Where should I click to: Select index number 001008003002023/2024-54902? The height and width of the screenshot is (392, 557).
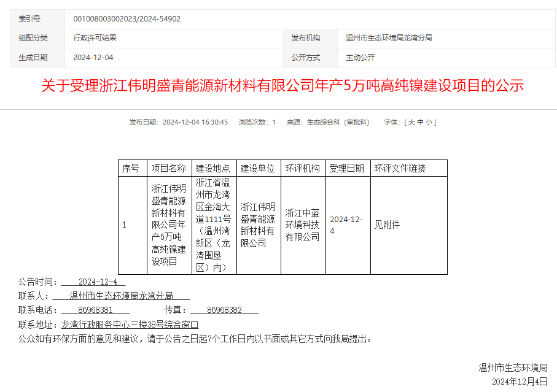point(127,19)
